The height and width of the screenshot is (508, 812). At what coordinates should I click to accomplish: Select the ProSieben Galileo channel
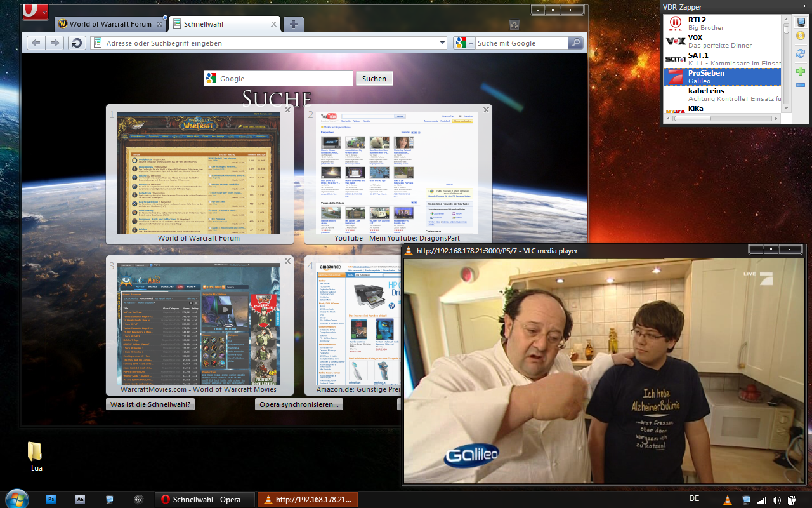(x=723, y=77)
